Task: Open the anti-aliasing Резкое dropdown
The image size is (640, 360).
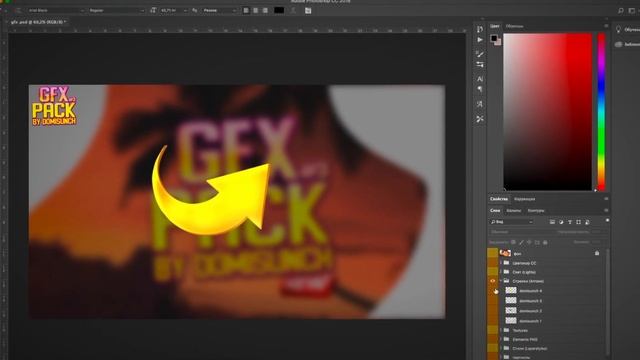Action: click(x=219, y=10)
